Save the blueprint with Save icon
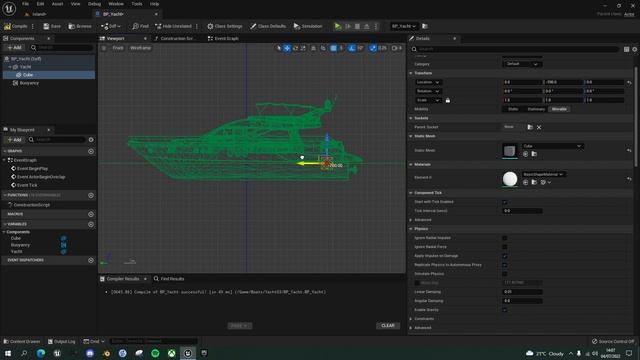640x360 pixels. pos(52,26)
